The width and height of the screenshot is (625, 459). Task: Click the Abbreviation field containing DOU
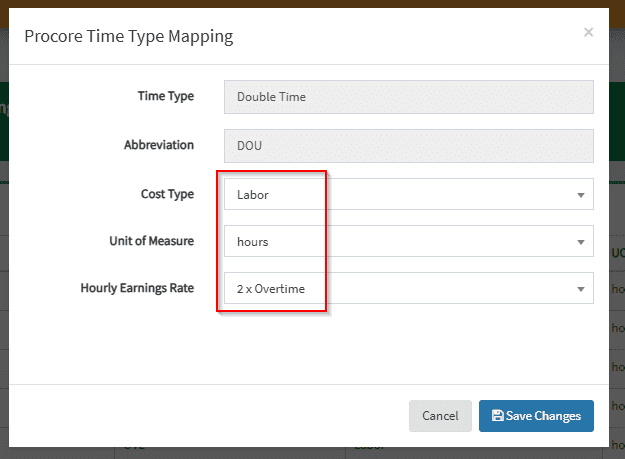pos(408,145)
